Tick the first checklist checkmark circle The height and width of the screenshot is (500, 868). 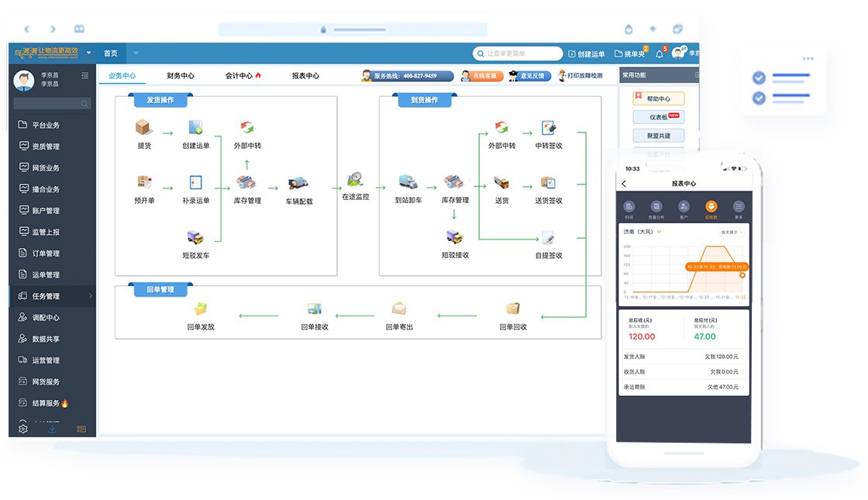(x=759, y=78)
